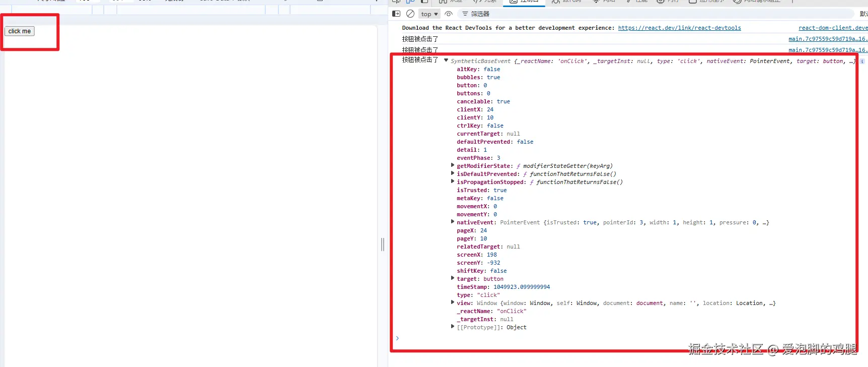Create a live expression with the eye icon
The image size is (868, 367).
click(x=449, y=14)
